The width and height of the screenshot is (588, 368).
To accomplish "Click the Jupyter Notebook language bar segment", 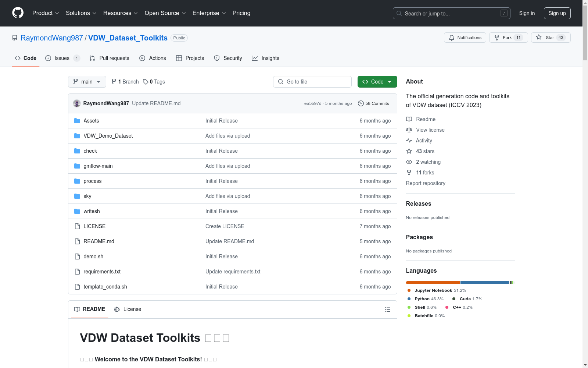I will 433,283.
